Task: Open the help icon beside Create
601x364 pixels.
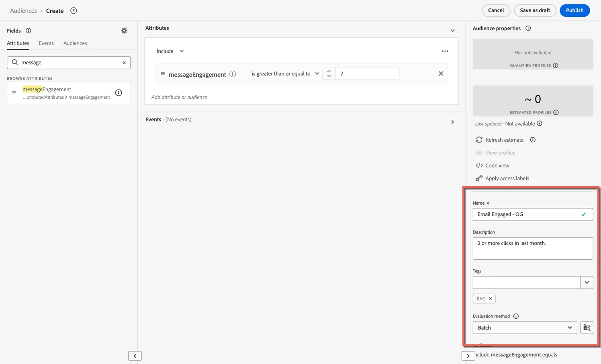Action: [74, 10]
